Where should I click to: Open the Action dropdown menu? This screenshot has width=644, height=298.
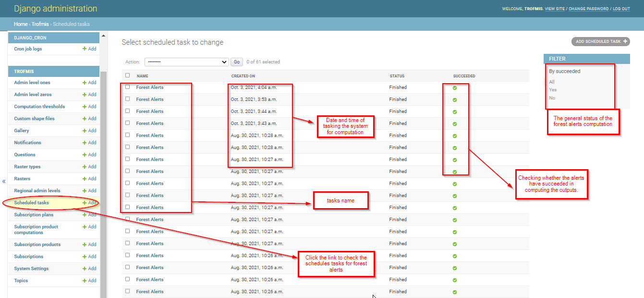coord(187,62)
